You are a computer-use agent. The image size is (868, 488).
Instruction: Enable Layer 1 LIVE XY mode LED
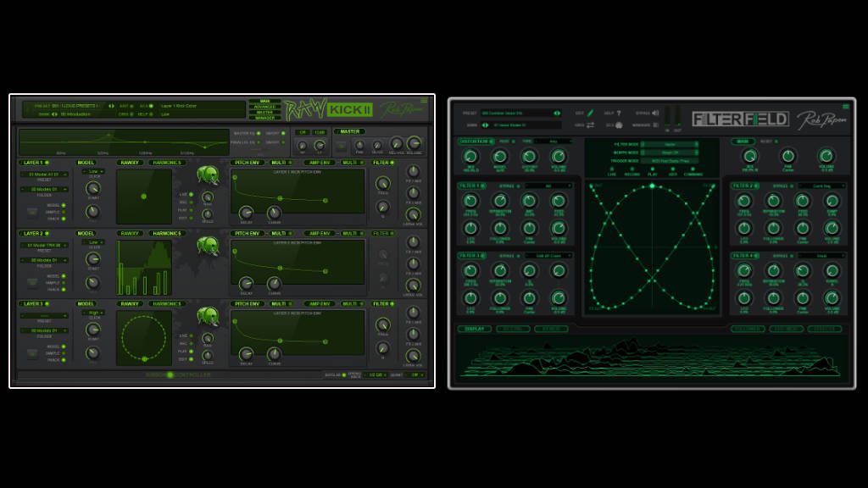(192, 195)
